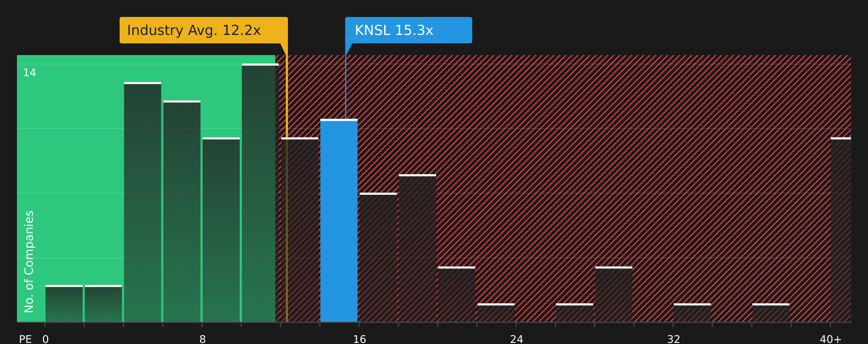This screenshot has height=344, width=868.
Task: Click the x-axis value 16
Action: [360, 339]
